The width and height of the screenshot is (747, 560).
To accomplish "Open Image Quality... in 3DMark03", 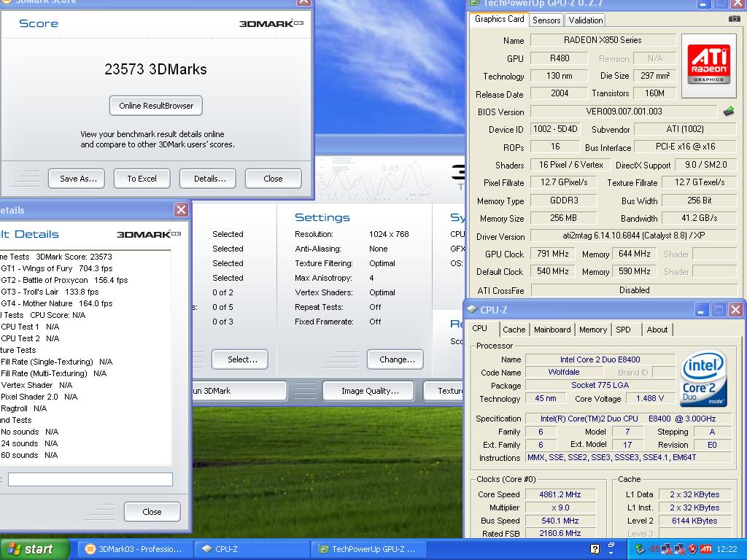I will (x=368, y=391).
